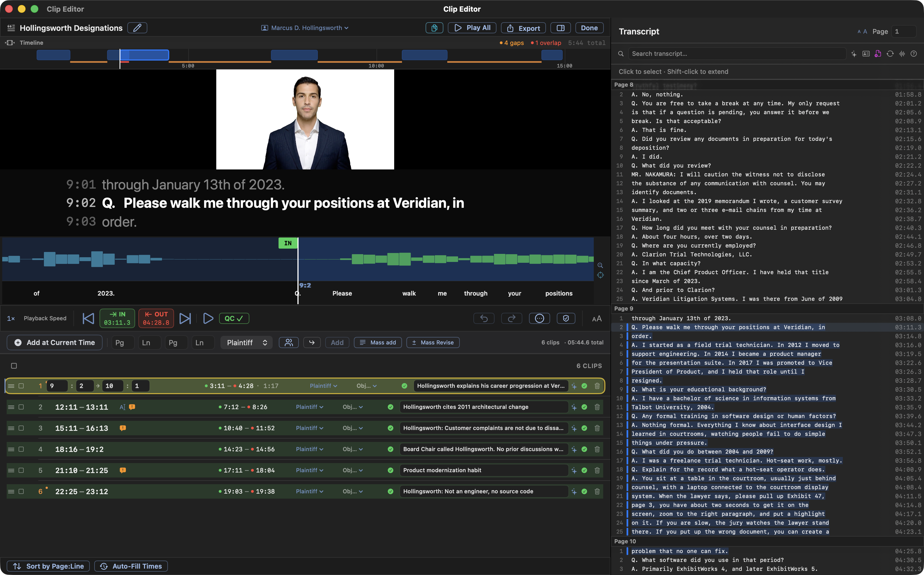Toggle the side panel layout icon

[x=560, y=28]
